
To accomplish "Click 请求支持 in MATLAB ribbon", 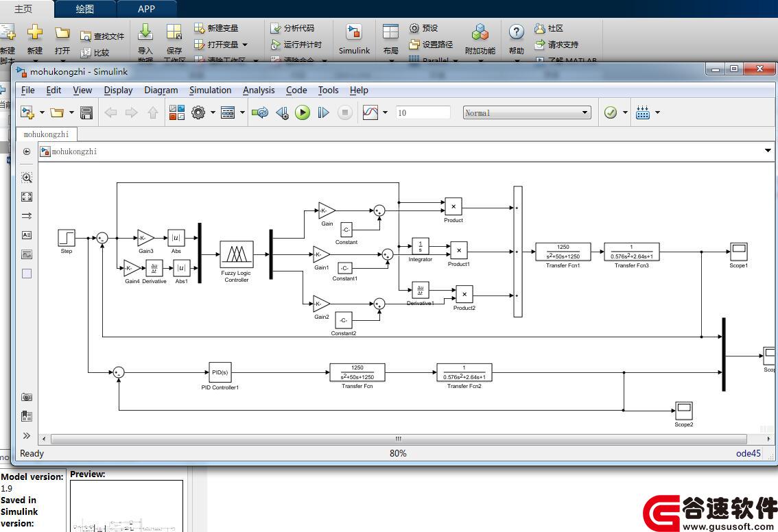I will coord(556,45).
